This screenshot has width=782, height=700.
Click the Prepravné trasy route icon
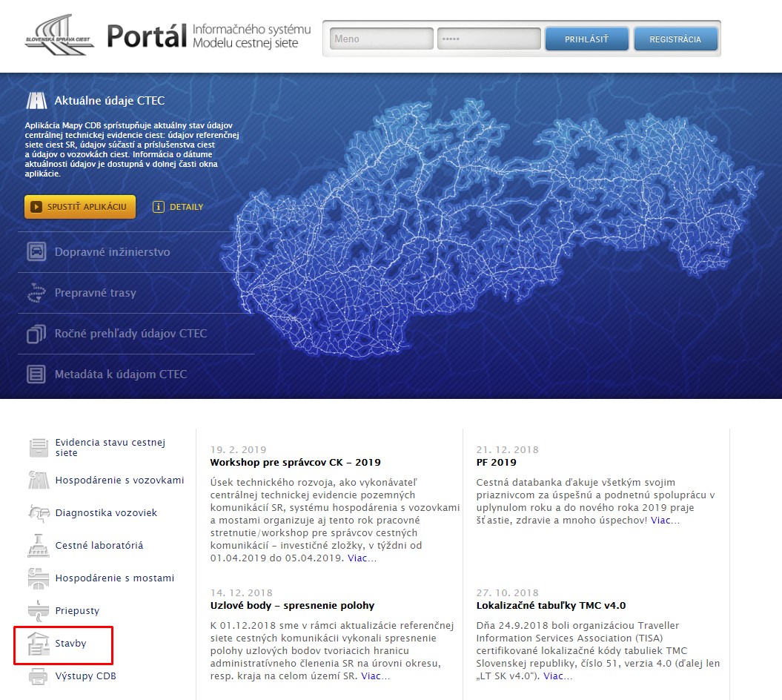(36, 293)
